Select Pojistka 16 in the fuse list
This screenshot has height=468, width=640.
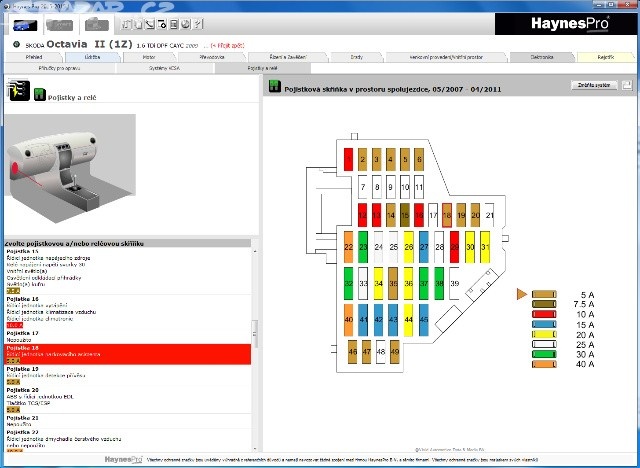128,312
